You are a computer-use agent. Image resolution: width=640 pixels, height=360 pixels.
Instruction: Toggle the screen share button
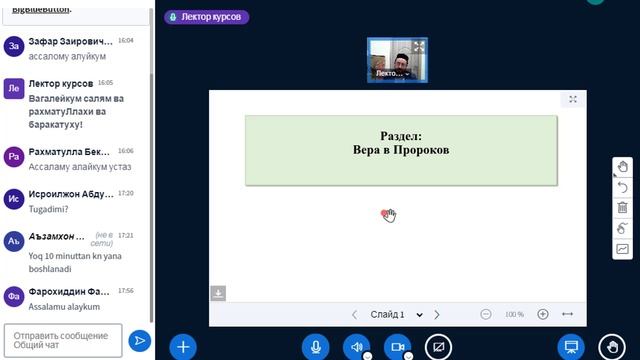tap(438, 347)
